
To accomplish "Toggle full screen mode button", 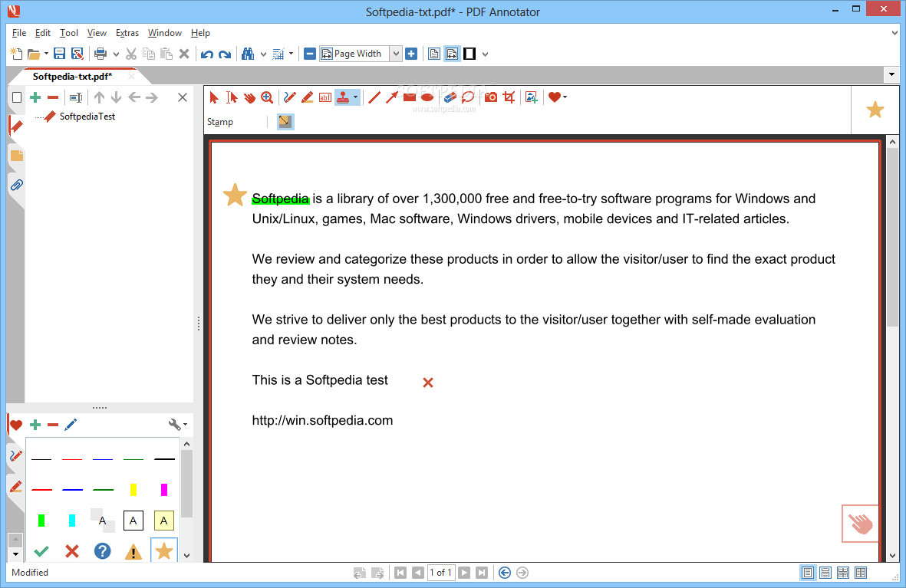I will tap(469, 54).
